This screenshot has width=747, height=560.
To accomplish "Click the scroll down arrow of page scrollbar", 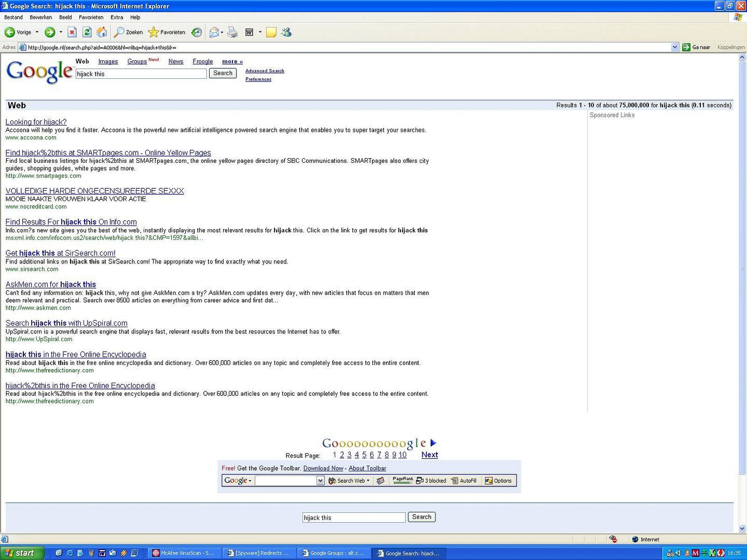I will (742, 529).
